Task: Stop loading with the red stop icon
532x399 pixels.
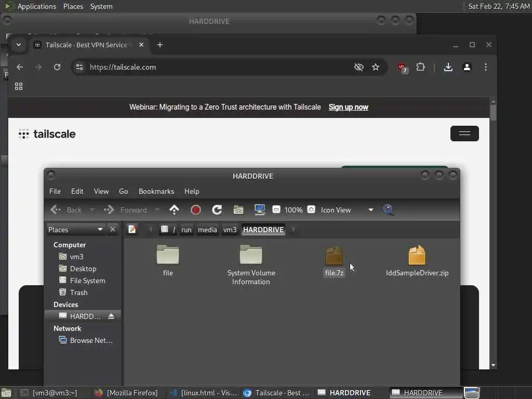Action: click(x=196, y=210)
